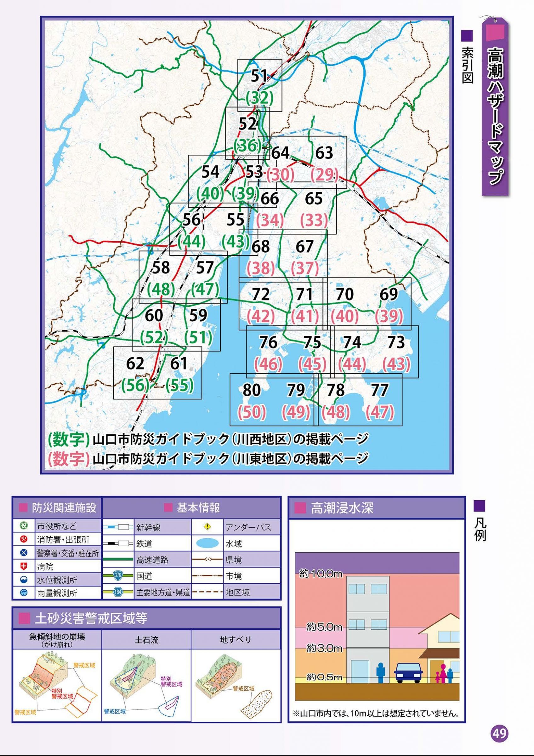534x756 pixels.
Task: Click the railway (鉄道) line symbol
Action: pos(118,543)
